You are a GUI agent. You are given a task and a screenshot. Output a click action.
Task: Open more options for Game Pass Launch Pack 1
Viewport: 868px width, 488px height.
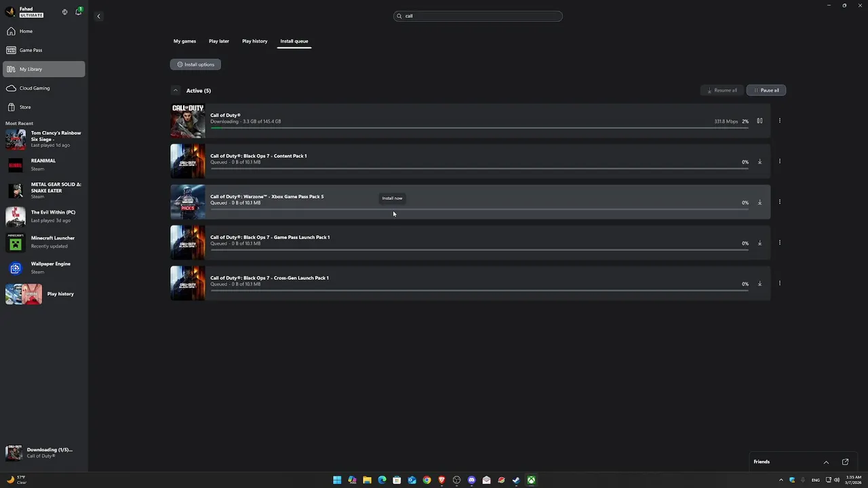pos(780,243)
